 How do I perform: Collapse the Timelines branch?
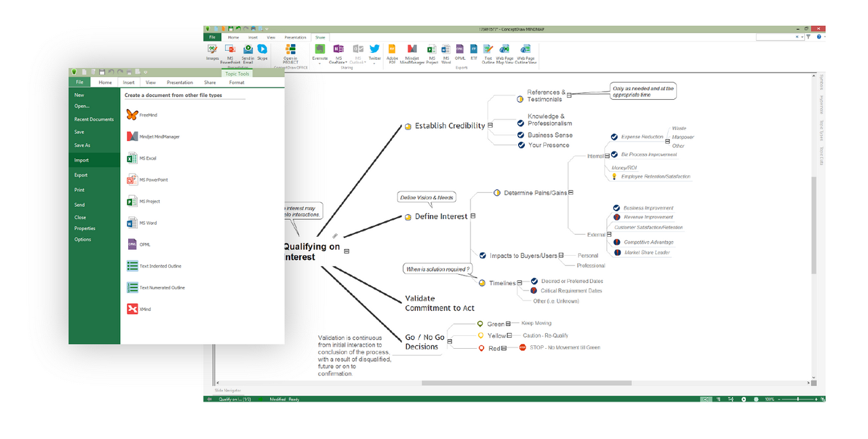tap(519, 283)
